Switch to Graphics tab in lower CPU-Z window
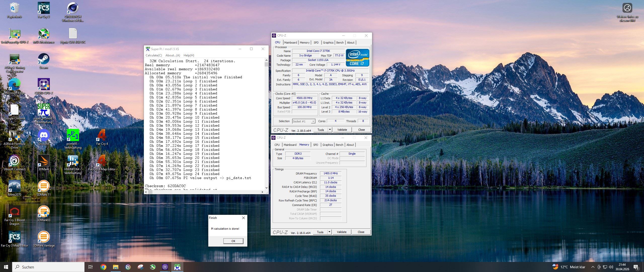Image resolution: width=644 pixels, height=272 pixels. 328,145
